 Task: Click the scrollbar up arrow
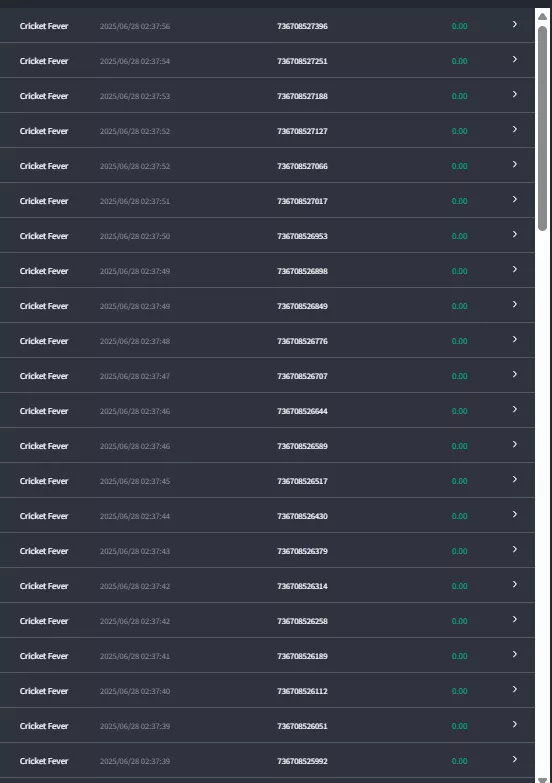tap(543, 16)
